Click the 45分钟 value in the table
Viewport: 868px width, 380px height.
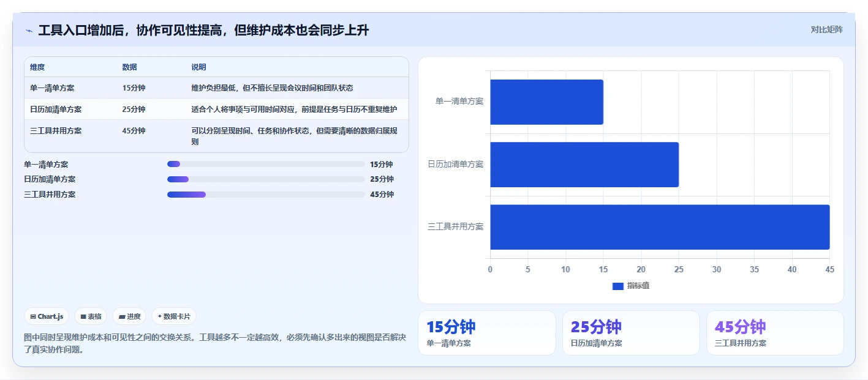pos(134,131)
